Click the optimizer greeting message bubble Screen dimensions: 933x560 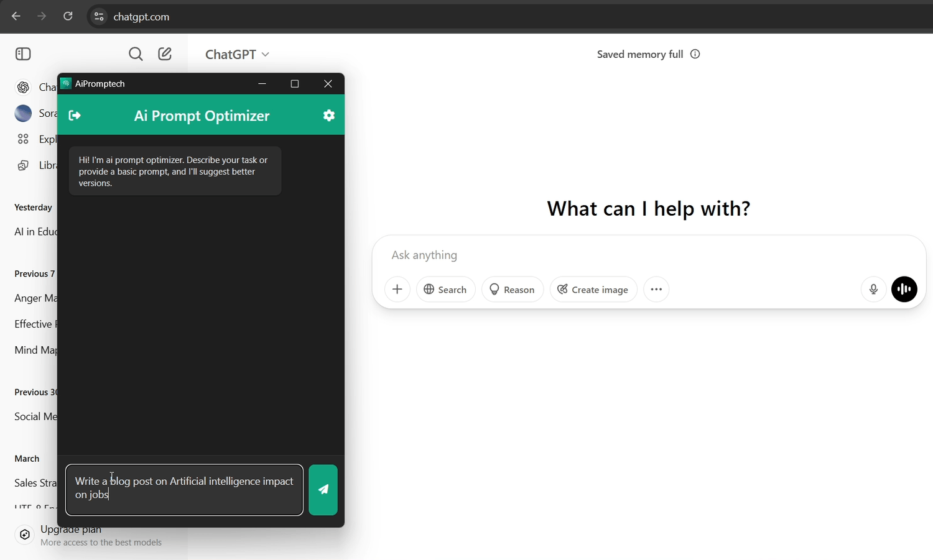175,172
